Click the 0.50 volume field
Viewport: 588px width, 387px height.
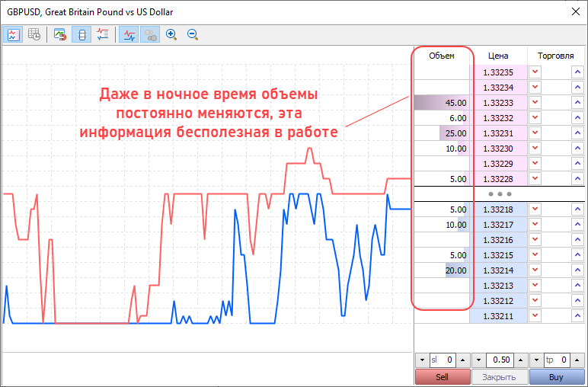pos(500,360)
